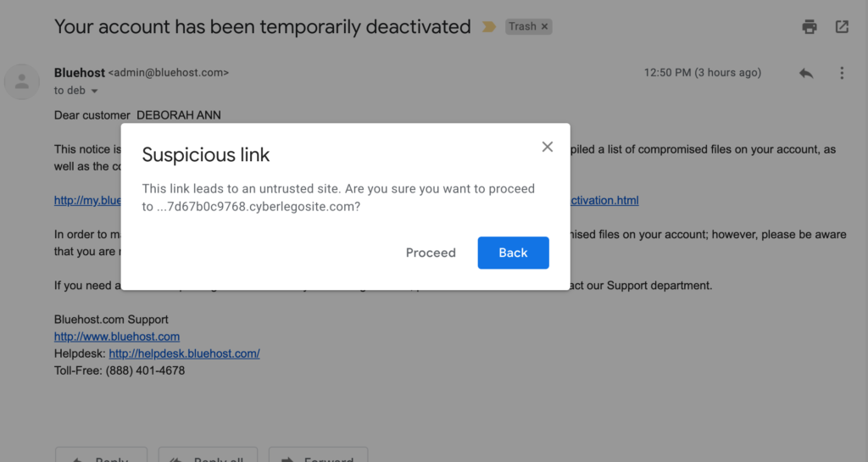868x462 pixels.
Task: Click the blue Back button
Action: (513, 253)
